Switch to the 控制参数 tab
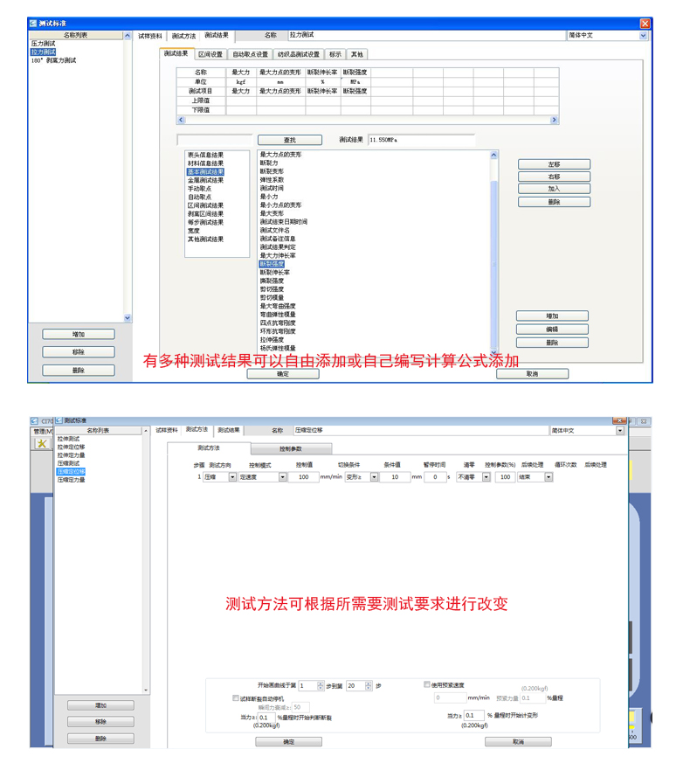The width and height of the screenshot is (690, 784). point(290,448)
